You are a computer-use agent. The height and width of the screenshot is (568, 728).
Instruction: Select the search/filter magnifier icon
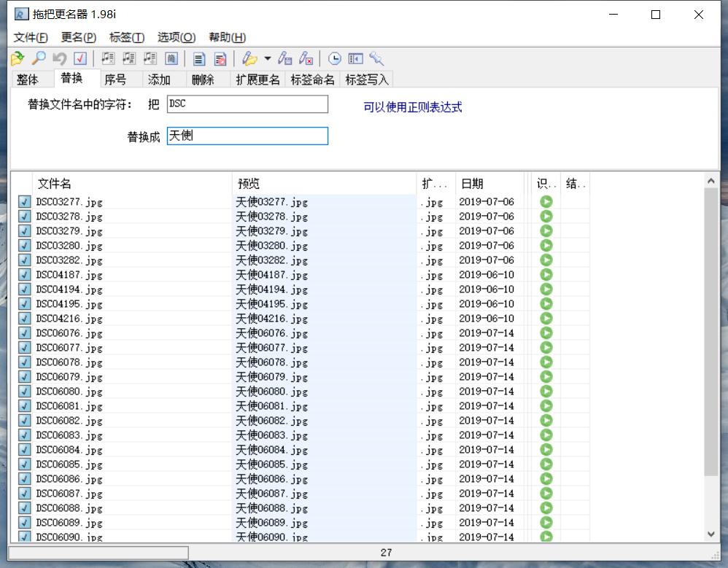click(36, 59)
